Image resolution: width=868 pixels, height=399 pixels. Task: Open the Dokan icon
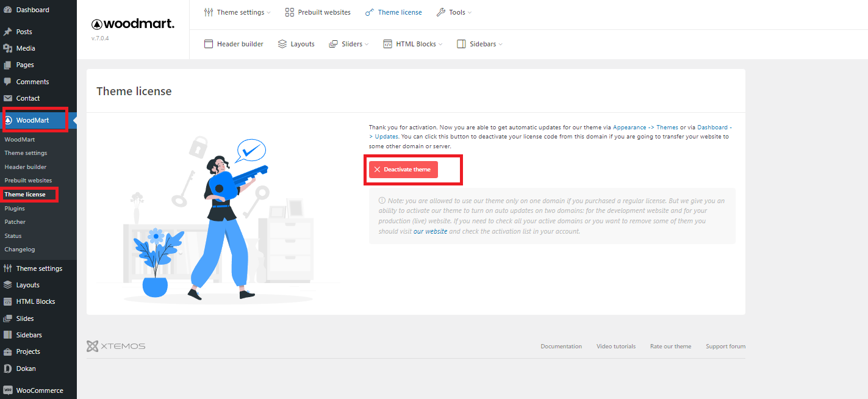pos(7,368)
